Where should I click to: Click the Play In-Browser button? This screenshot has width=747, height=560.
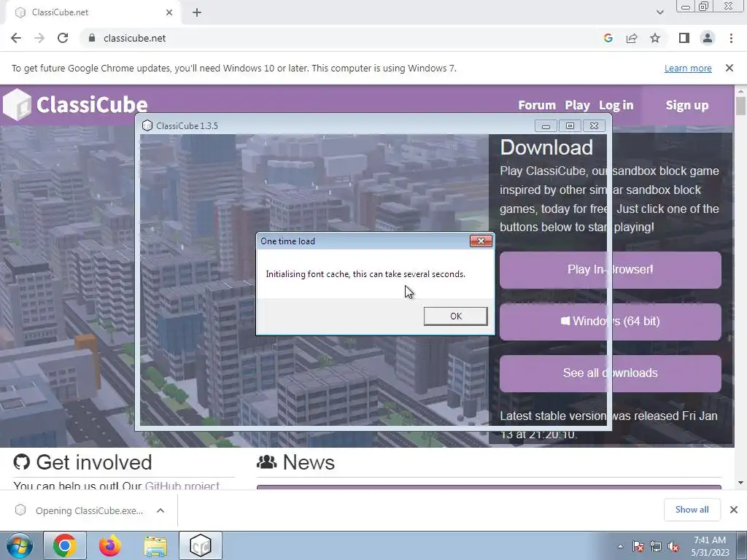click(611, 270)
